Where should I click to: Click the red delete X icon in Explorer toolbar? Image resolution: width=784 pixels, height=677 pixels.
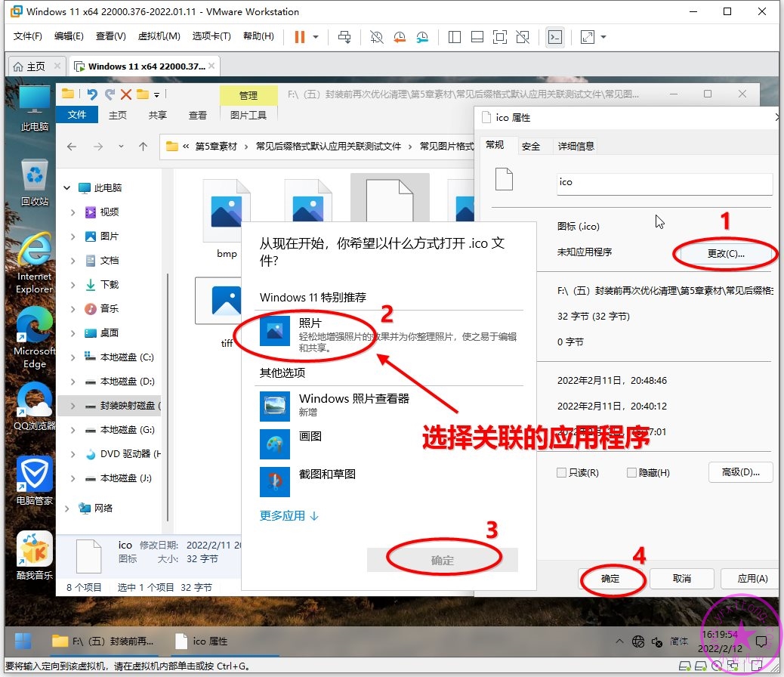pos(126,94)
